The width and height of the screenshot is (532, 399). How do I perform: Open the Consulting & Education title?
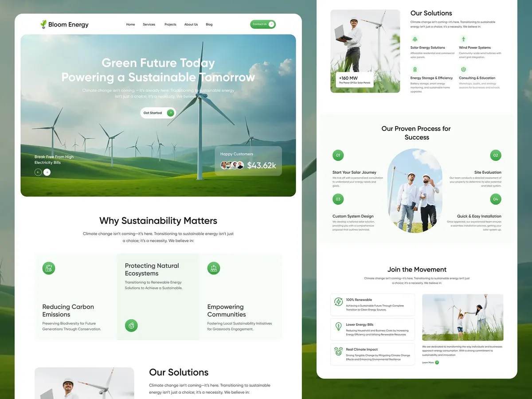[x=477, y=78]
